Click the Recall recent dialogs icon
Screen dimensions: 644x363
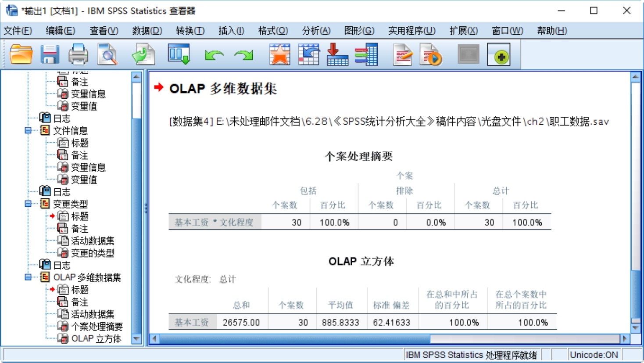[x=179, y=55]
